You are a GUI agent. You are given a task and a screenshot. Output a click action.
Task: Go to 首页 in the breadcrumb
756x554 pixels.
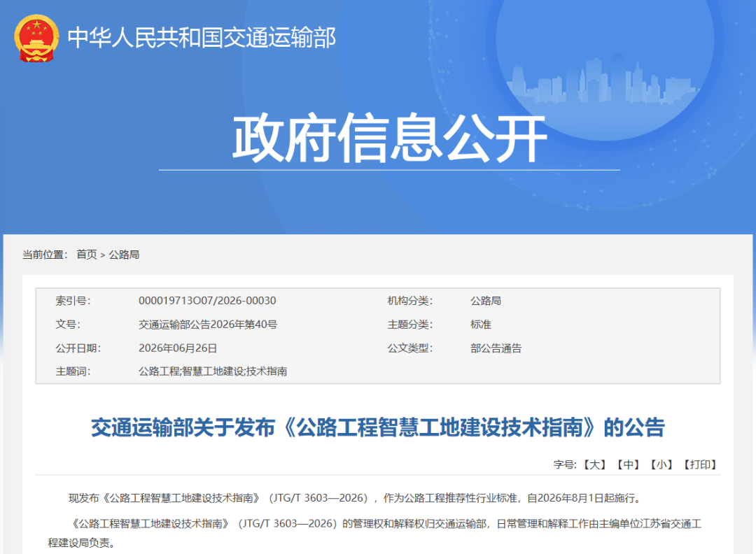(x=87, y=255)
